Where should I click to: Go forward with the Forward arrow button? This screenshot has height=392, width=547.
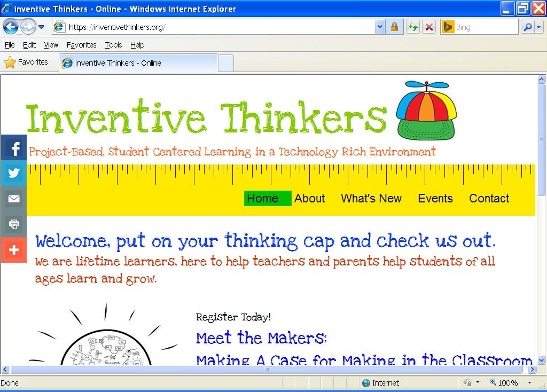[28, 27]
